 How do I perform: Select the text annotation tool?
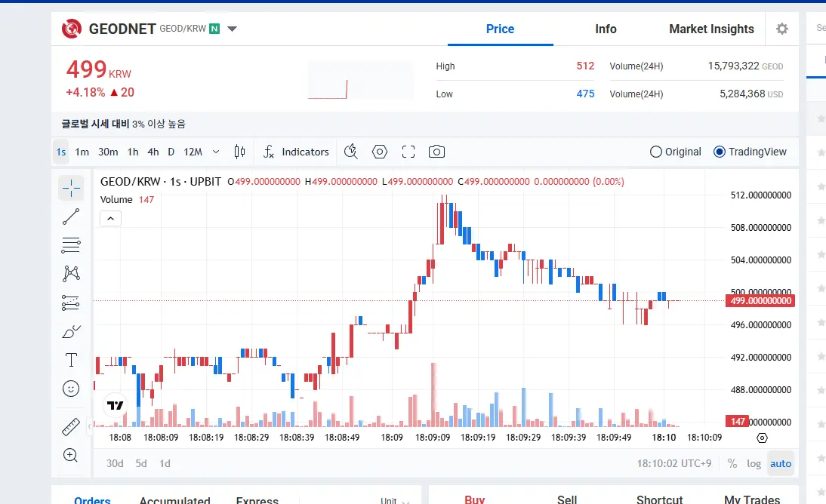(x=71, y=360)
